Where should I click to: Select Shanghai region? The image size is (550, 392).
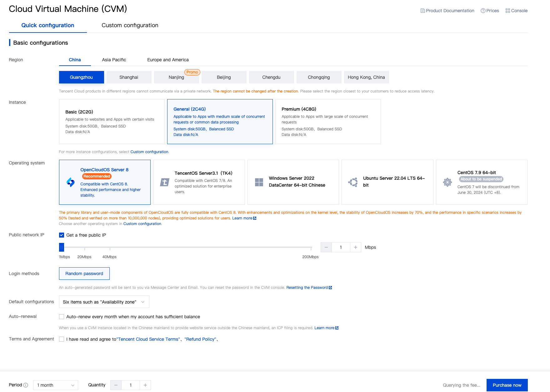pyautogui.click(x=129, y=77)
